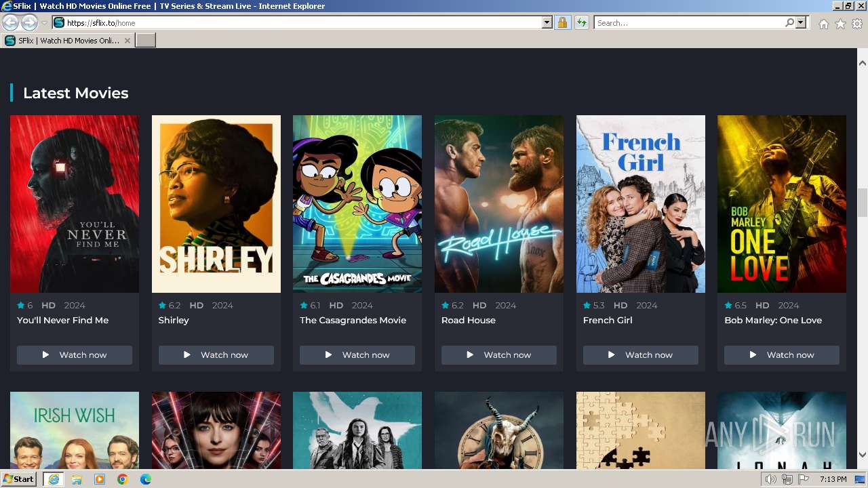The image size is (868, 488).
Task: Click the network tray icon
Action: (787, 479)
